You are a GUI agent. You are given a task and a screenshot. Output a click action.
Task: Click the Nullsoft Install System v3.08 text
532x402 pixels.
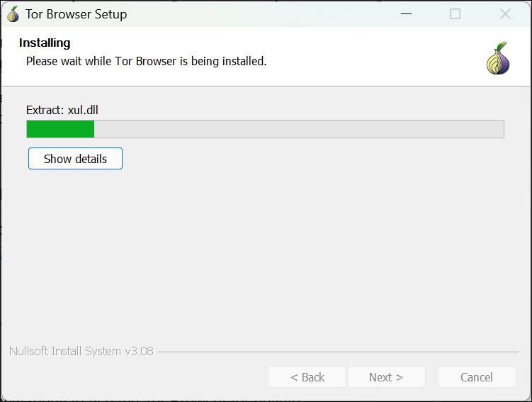tap(81, 351)
